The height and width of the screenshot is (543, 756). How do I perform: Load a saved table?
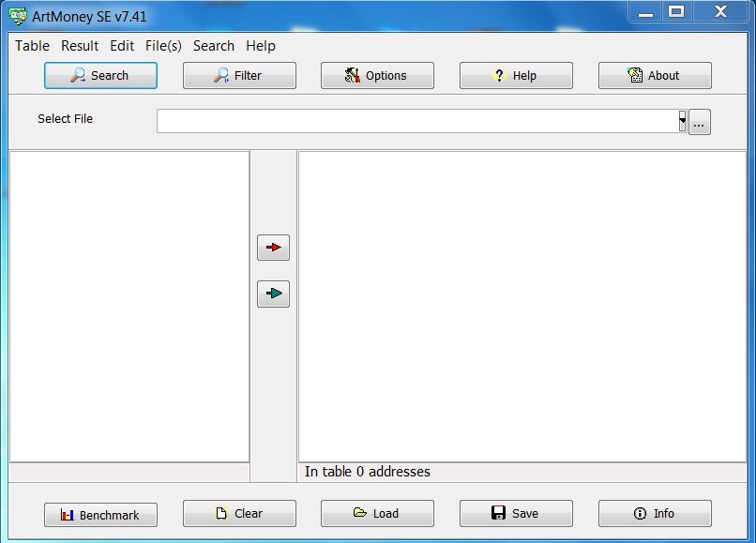377,513
